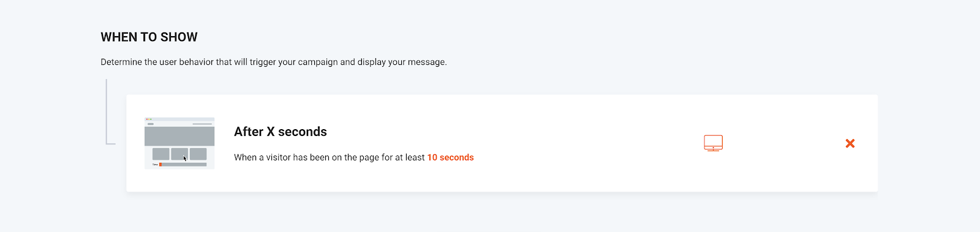Screen dimensions: 980x232
Task: Click the thin nav line in thumbnail header
Action: point(202,124)
